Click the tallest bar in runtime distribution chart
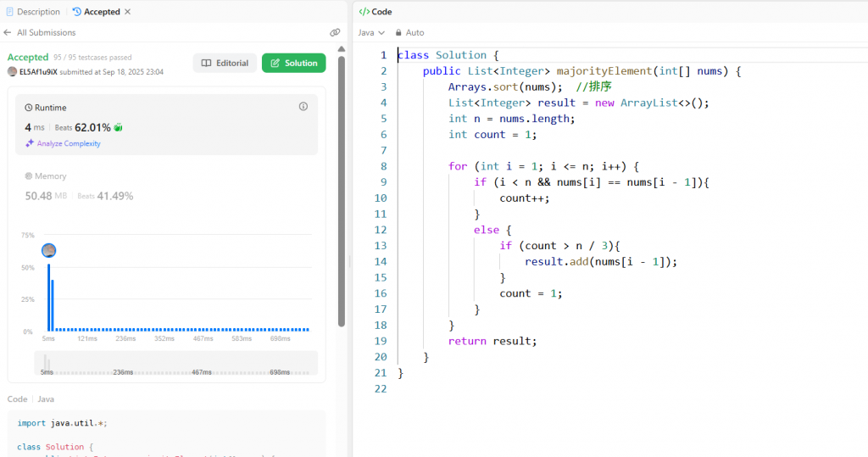Screen dimensions: 868x457 [x=48, y=298]
